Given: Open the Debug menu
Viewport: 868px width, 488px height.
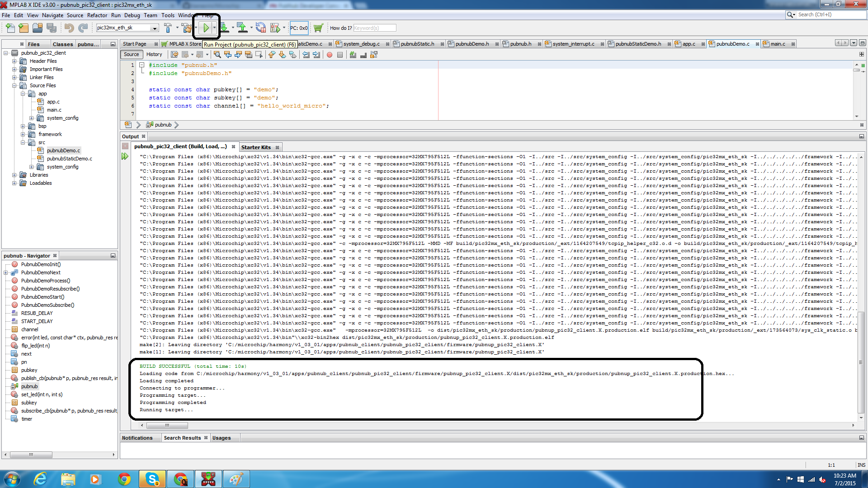Looking at the screenshot, I should pos(132,15).
